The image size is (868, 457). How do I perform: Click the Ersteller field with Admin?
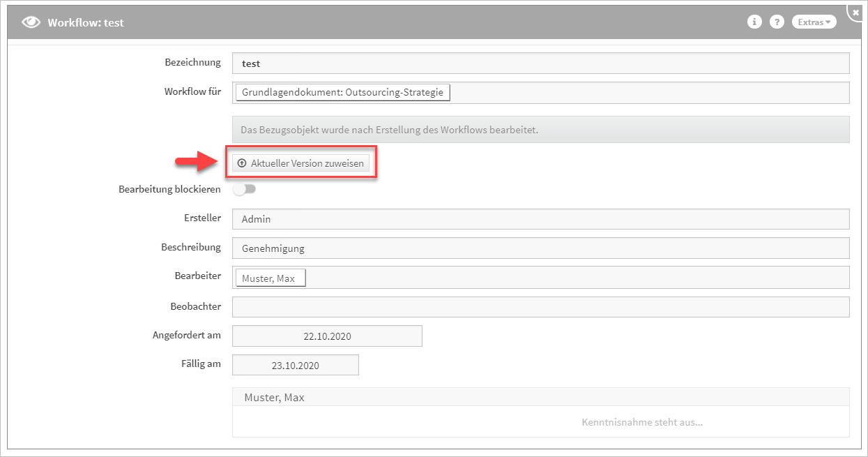point(540,218)
